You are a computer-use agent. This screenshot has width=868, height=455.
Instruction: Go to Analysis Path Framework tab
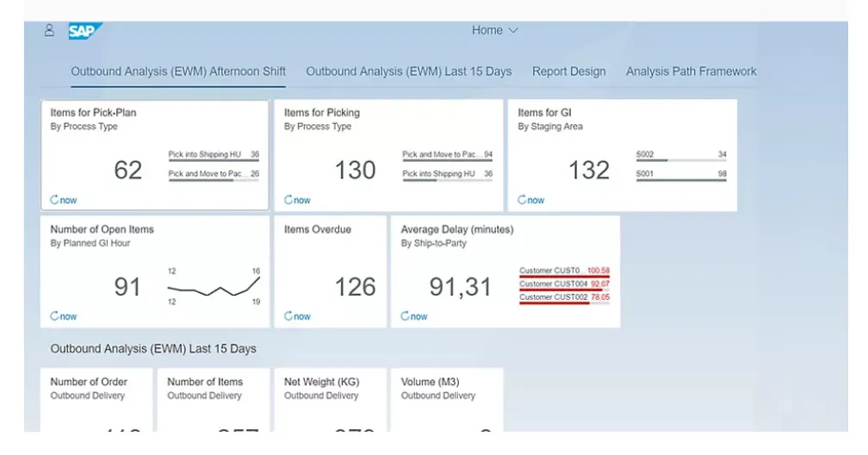(691, 72)
